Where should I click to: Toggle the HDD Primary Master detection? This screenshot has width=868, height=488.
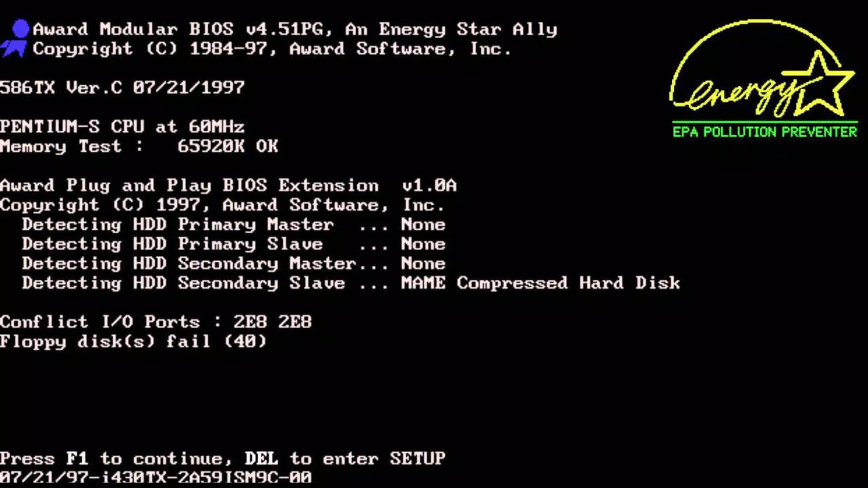(x=232, y=224)
